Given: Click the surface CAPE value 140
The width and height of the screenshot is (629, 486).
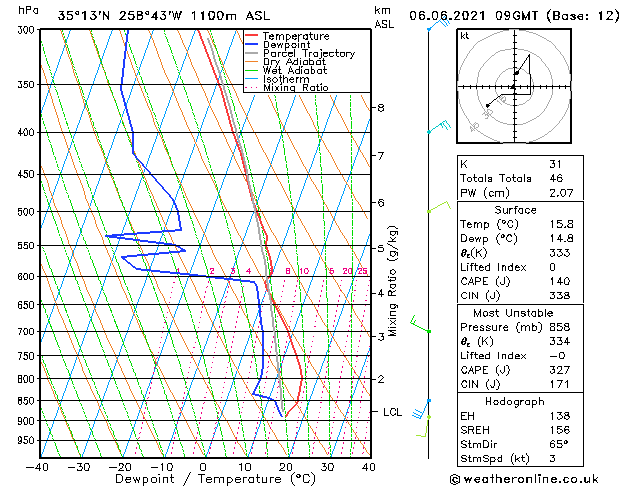Looking at the screenshot, I should (560, 281).
